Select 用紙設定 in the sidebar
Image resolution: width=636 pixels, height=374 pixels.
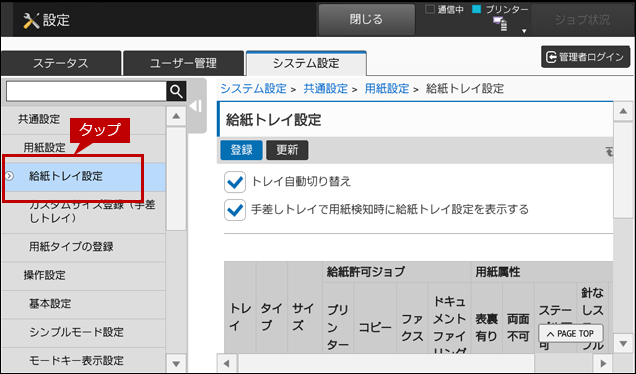point(83,148)
